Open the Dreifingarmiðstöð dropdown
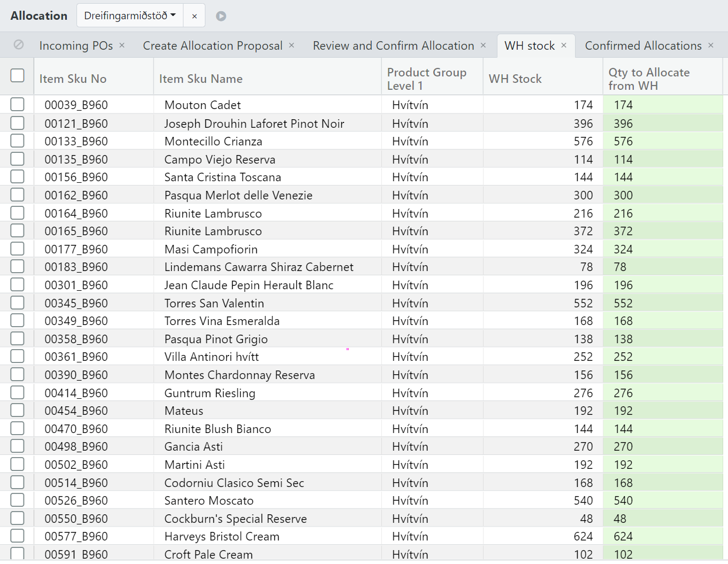The image size is (728, 564). (130, 16)
